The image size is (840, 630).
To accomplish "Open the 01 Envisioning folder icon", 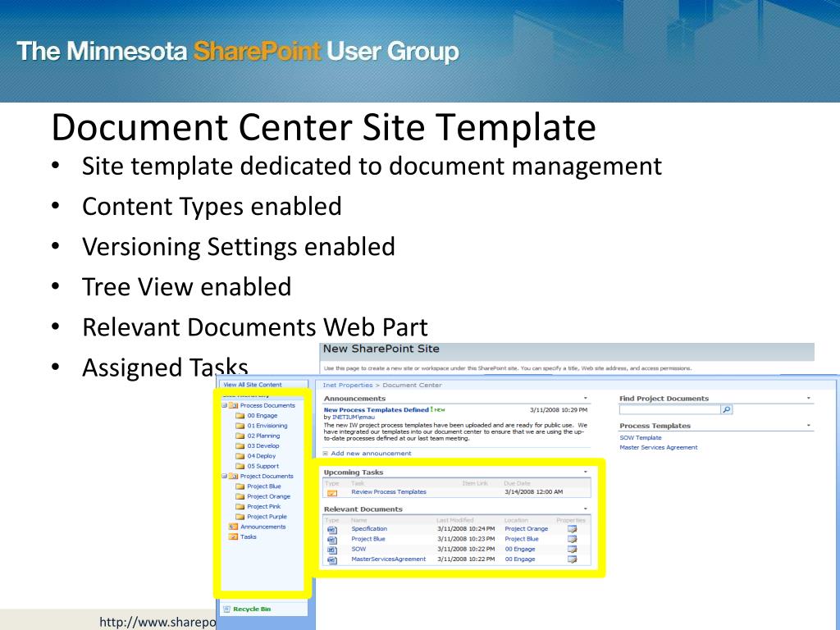I will [240, 426].
